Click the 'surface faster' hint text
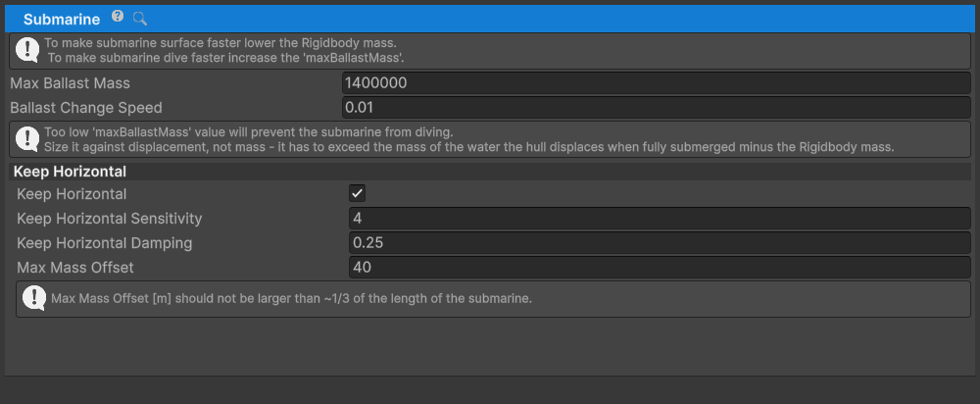The width and height of the screenshot is (980, 404). point(220,44)
